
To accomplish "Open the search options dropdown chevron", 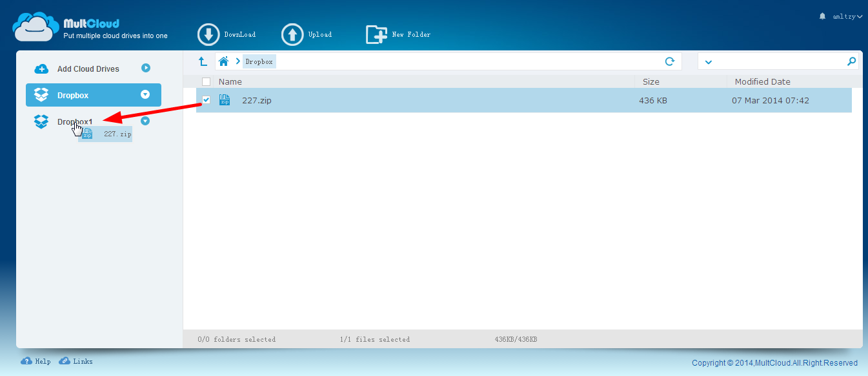I will click(709, 62).
